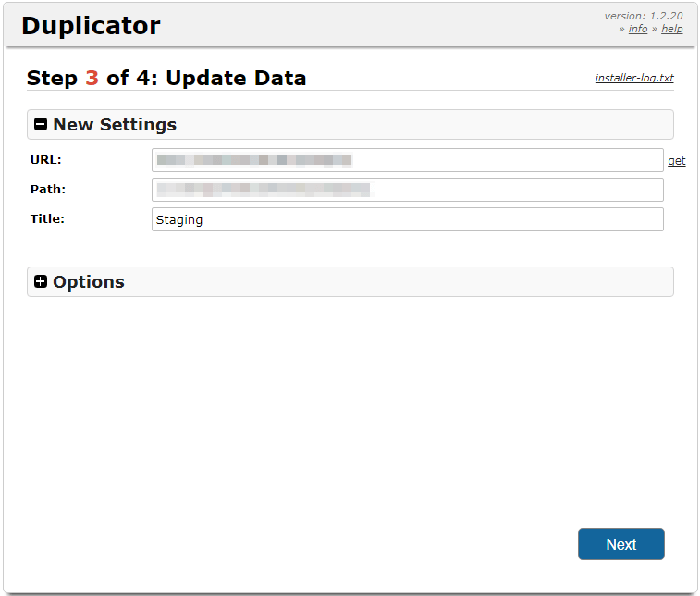Click into the Title field showing Staging
The height and width of the screenshot is (596, 700).
408,219
